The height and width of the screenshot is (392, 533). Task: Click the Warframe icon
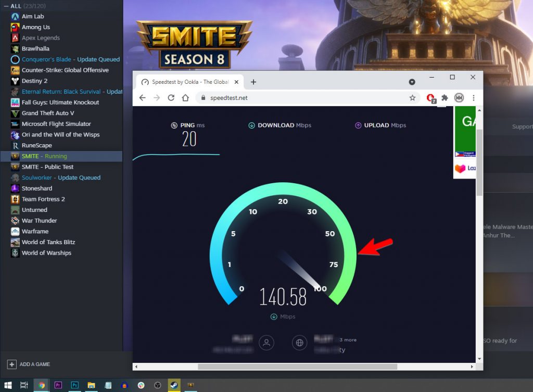[15, 232]
